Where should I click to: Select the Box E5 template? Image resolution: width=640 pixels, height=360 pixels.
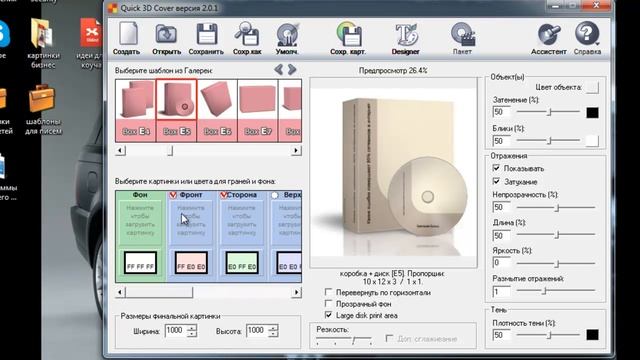click(x=176, y=110)
